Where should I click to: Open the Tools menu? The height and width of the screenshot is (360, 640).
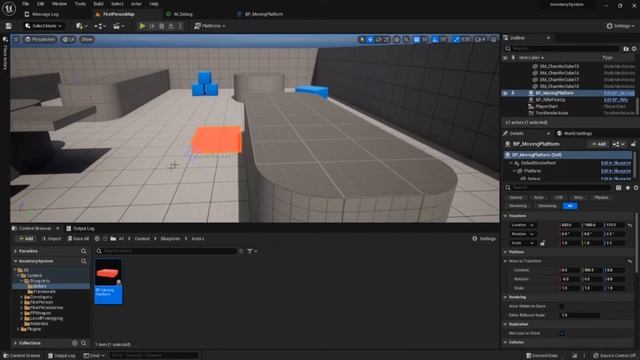point(80,4)
